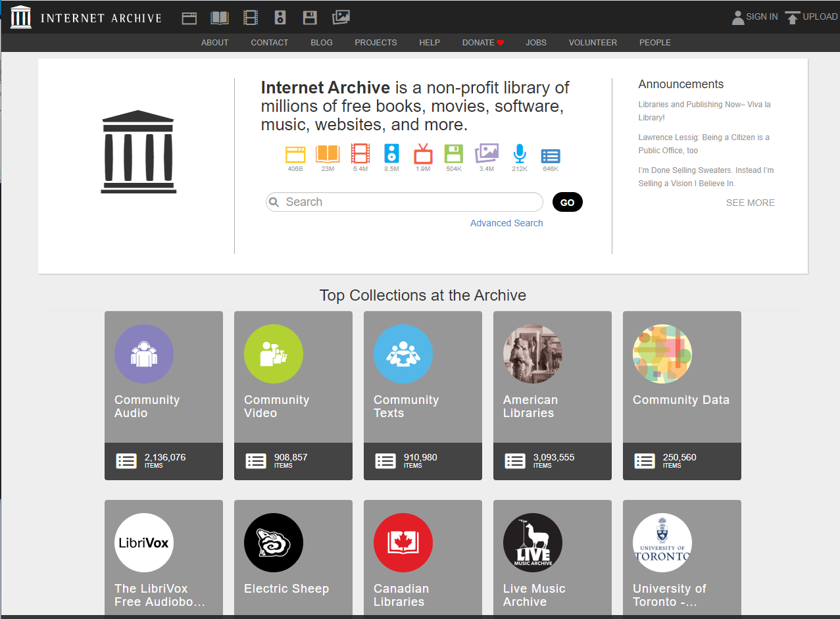840x619 pixels.
Task: Open the Images icon in top navigation
Action: click(x=341, y=18)
